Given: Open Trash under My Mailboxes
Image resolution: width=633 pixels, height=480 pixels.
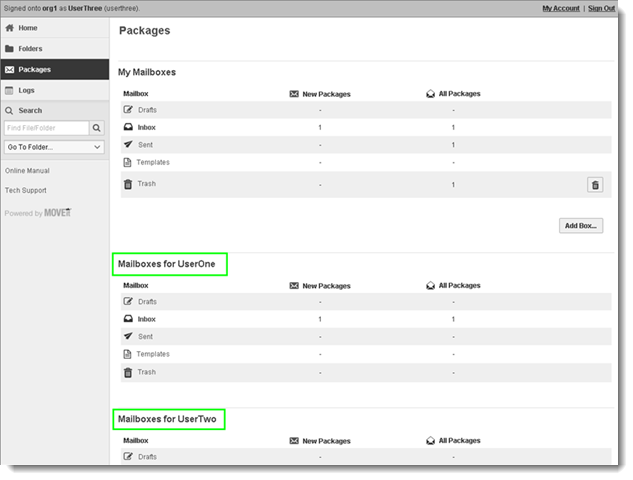Looking at the screenshot, I should point(146,184).
